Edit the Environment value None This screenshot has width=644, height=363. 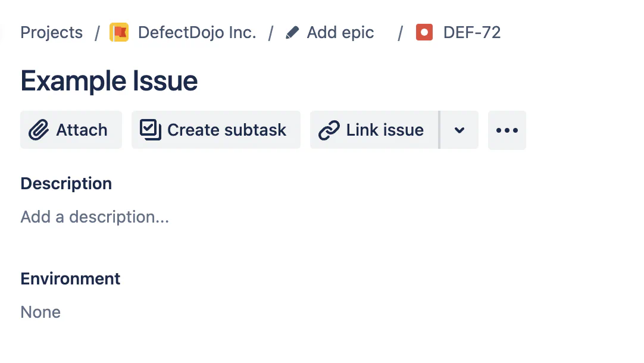pos(40,312)
